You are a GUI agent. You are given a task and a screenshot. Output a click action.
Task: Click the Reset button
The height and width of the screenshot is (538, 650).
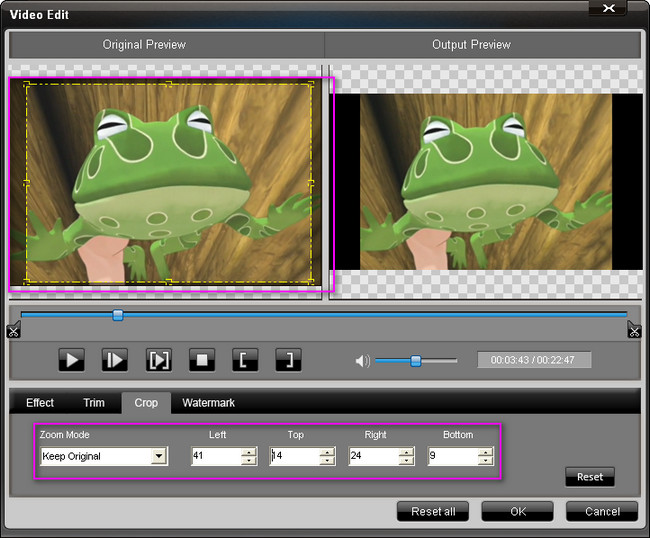point(590,477)
